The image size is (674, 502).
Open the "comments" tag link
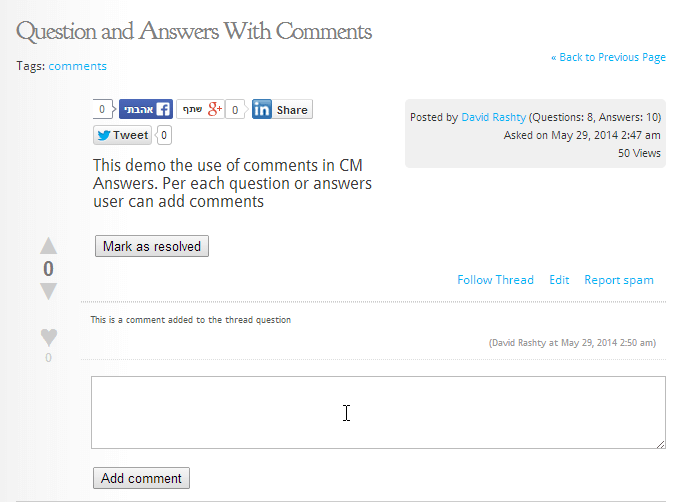click(x=77, y=66)
